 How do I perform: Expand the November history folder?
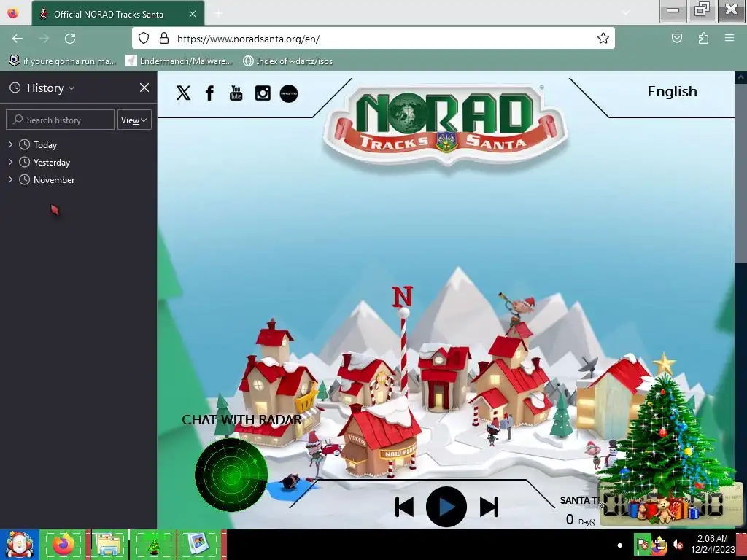tap(10, 179)
